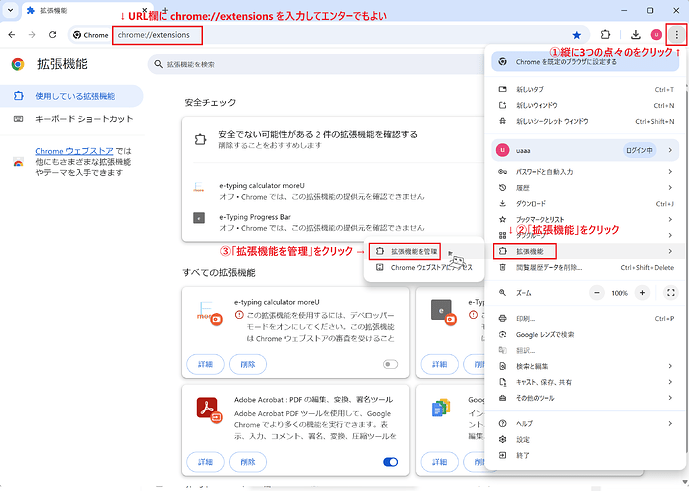Click the ログイン中 badge
The height and width of the screenshot is (491, 689).
point(639,150)
